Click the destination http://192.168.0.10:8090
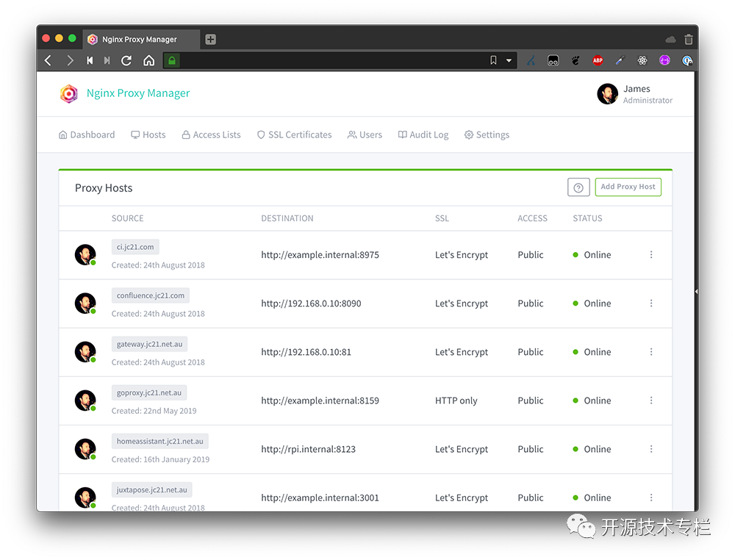 311,304
